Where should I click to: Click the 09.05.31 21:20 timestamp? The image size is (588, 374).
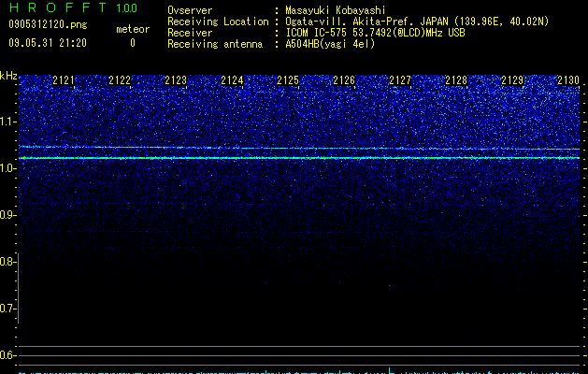(48, 43)
